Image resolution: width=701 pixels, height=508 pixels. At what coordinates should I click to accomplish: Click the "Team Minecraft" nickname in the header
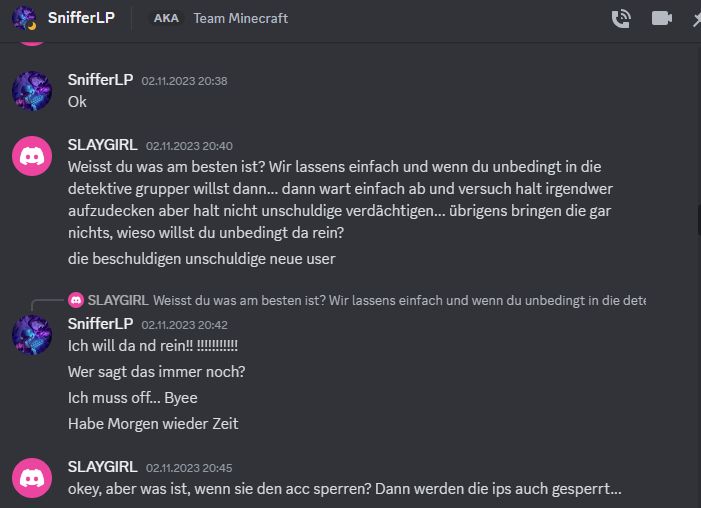[x=240, y=18]
